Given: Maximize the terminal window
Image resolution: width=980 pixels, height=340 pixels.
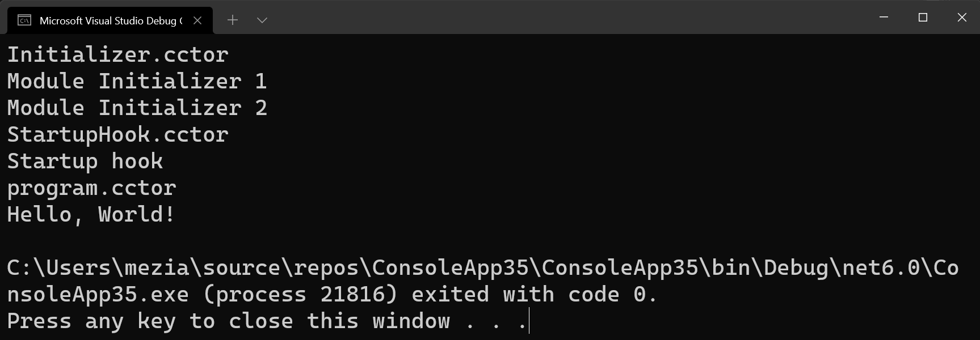Looking at the screenshot, I should (x=923, y=18).
